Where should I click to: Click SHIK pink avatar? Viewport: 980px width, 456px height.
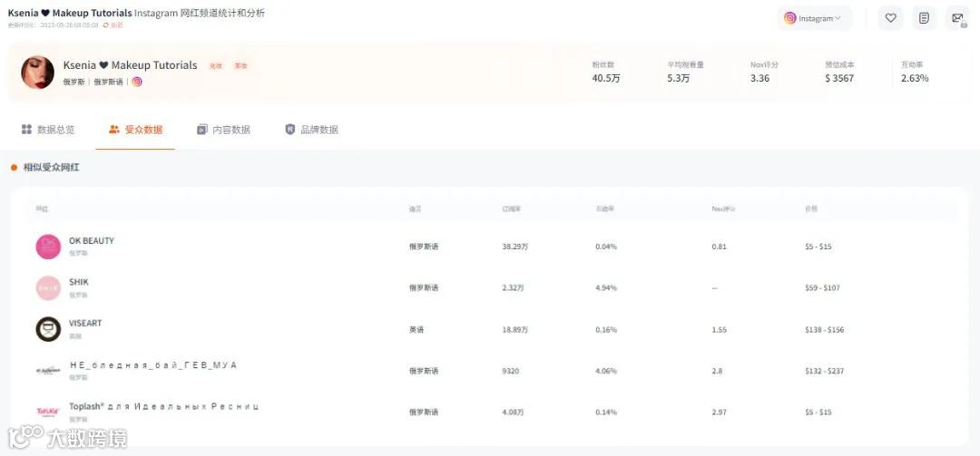click(x=48, y=288)
